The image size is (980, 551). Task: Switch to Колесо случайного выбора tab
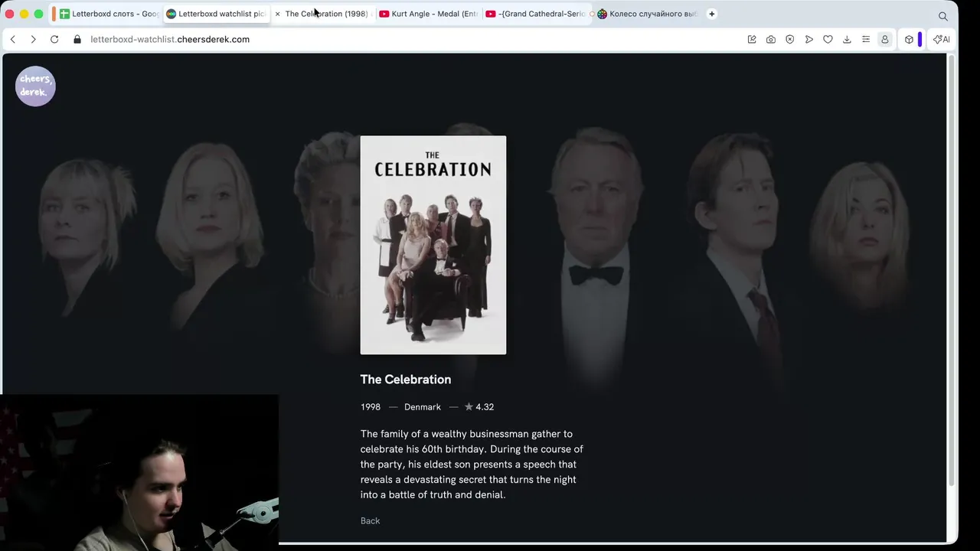point(648,14)
